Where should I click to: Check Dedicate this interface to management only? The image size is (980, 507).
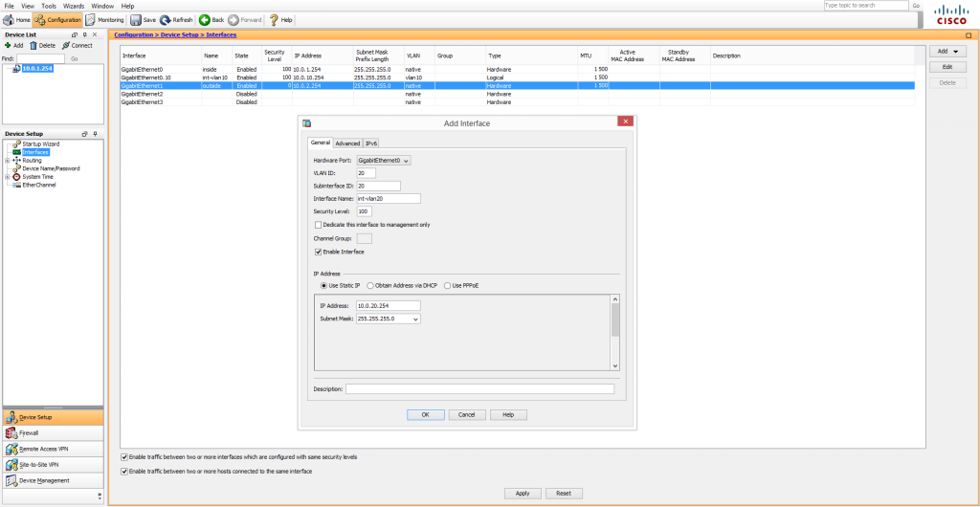click(x=318, y=225)
